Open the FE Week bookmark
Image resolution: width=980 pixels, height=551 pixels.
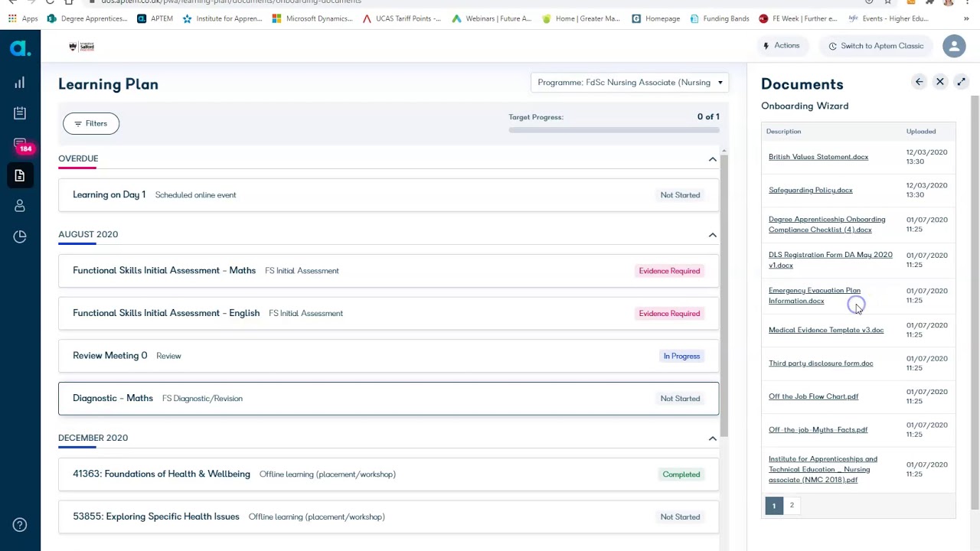click(x=798, y=18)
